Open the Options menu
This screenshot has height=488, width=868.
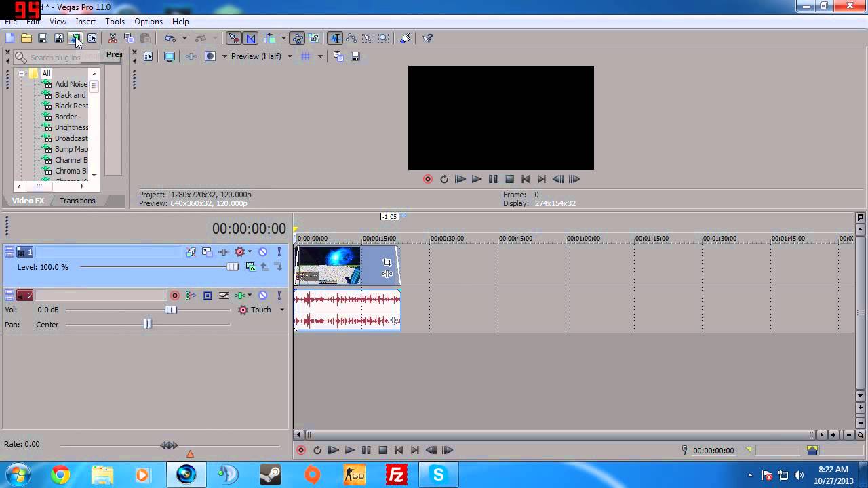[x=148, y=22]
